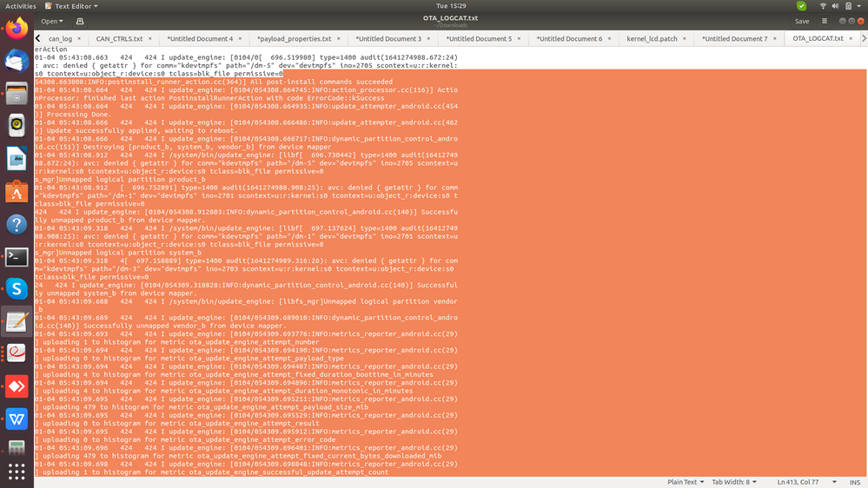The width and height of the screenshot is (868, 488).
Task: Open Ln 413, Col 77 position dropdown
Action: point(806,482)
